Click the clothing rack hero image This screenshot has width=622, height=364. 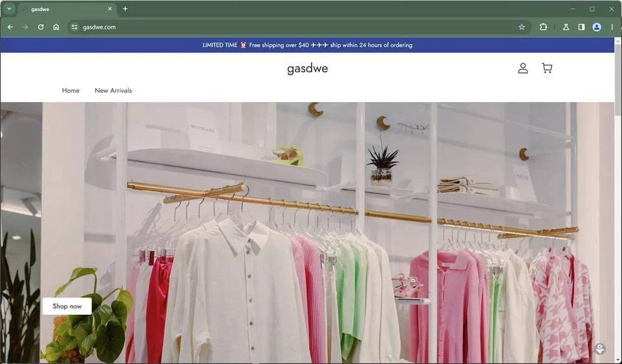(307, 232)
